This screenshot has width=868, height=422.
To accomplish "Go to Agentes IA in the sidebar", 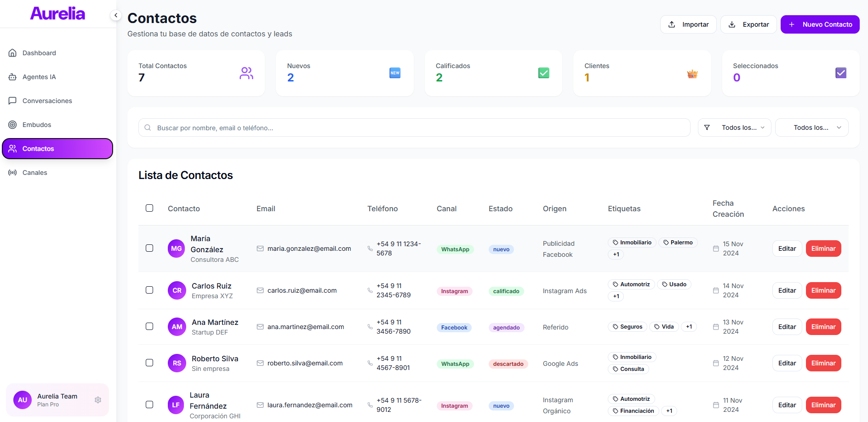I will click(39, 77).
